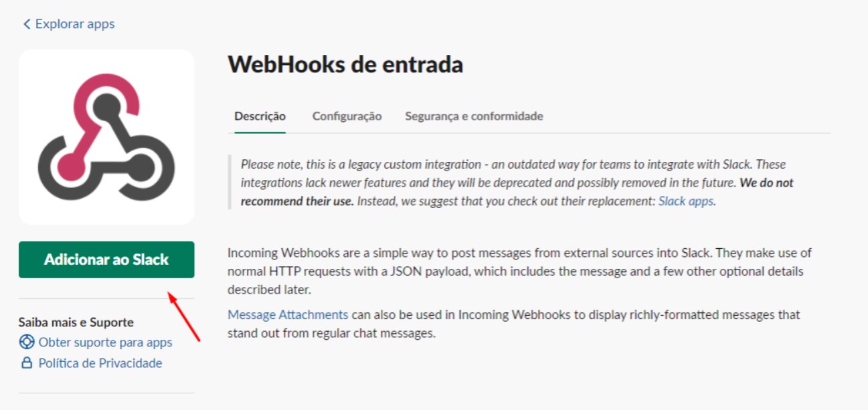This screenshot has width=868, height=410.
Task: Go back via the Explorar apps link
Action: 74,24
